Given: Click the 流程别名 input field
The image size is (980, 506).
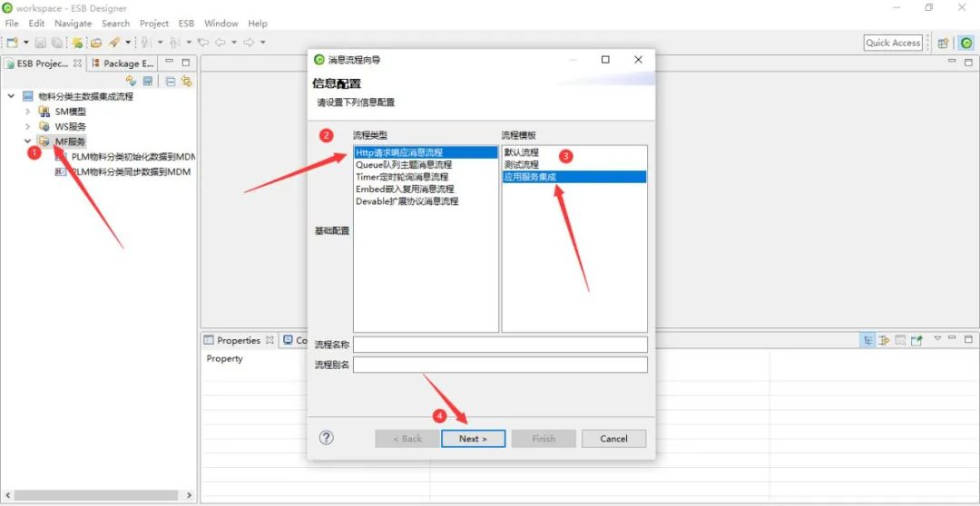Looking at the screenshot, I should pyautogui.click(x=500, y=365).
